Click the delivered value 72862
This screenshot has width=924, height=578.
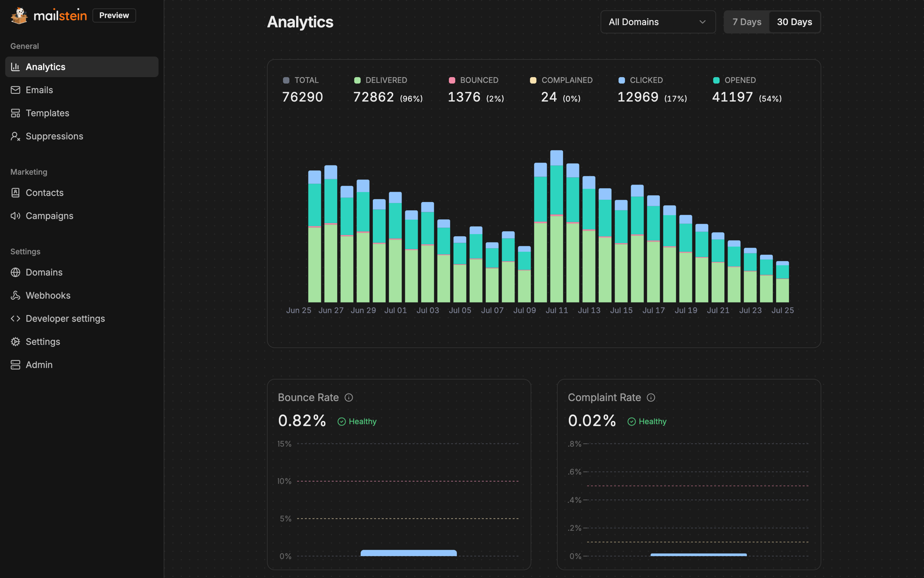[373, 97]
